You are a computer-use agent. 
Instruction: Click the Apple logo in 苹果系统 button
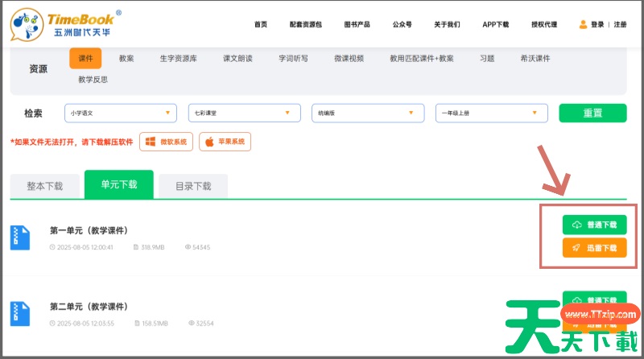209,142
